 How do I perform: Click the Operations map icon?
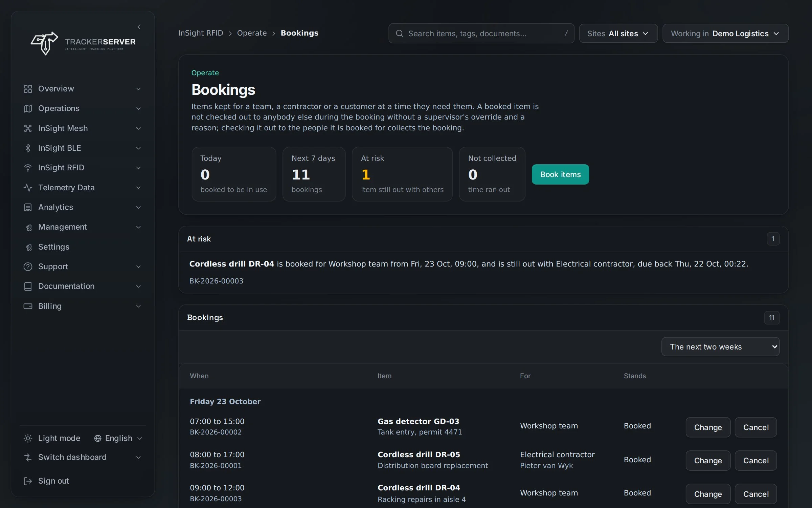[x=28, y=108]
